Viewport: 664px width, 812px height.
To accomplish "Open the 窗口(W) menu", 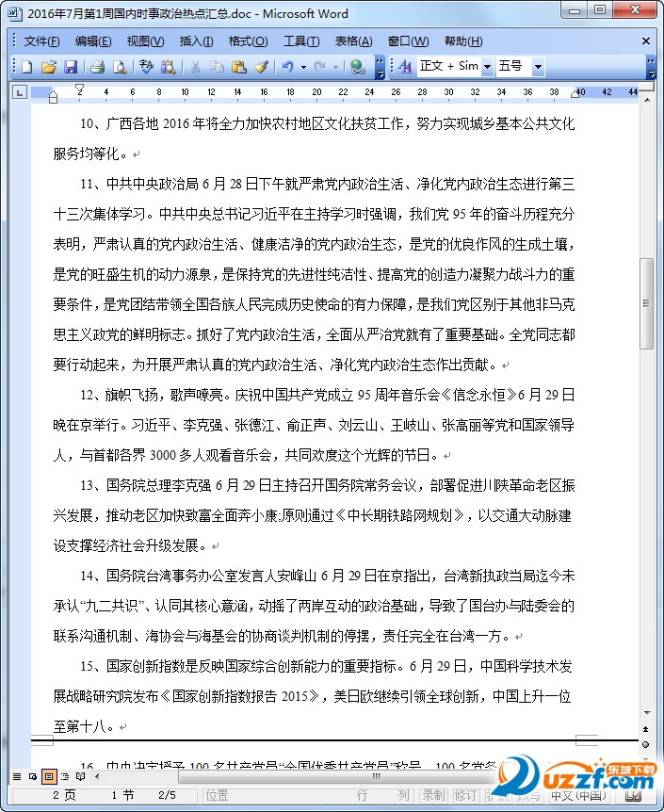I will click(x=408, y=41).
